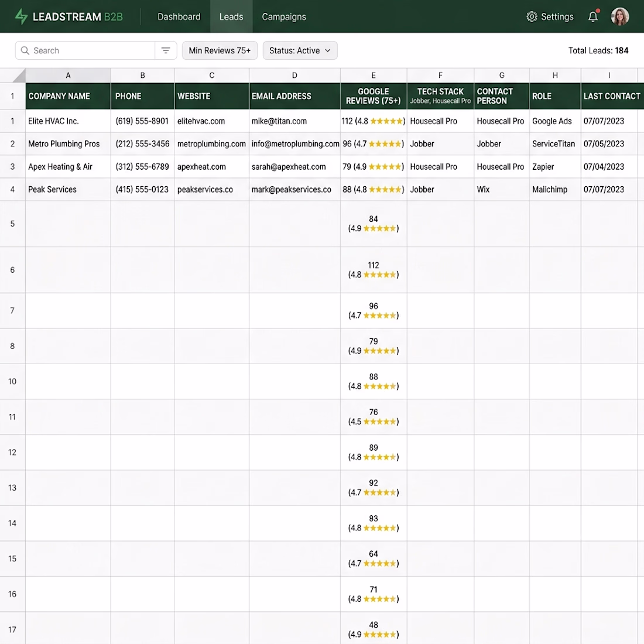
Task: Click the Wix contact cell
Action: click(502, 189)
